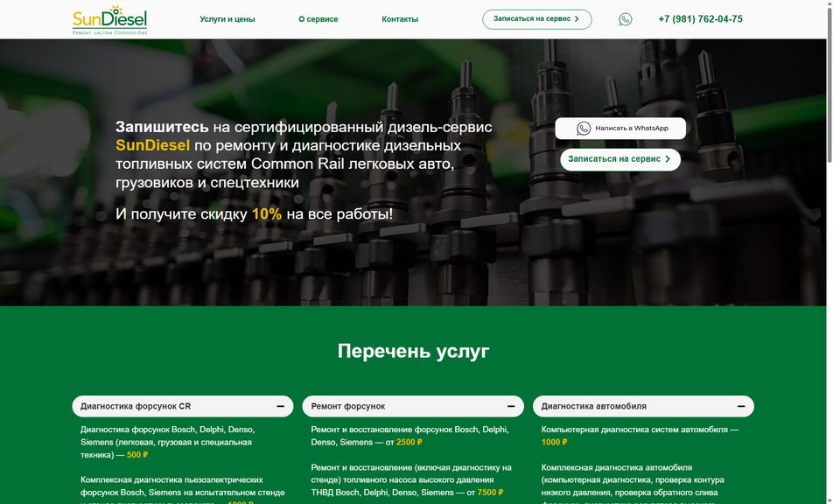The height and width of the screenshot is (504, 833).
Task: Call the phone number +7 (981) 762-04-75
Action: [x=700, y=19]
